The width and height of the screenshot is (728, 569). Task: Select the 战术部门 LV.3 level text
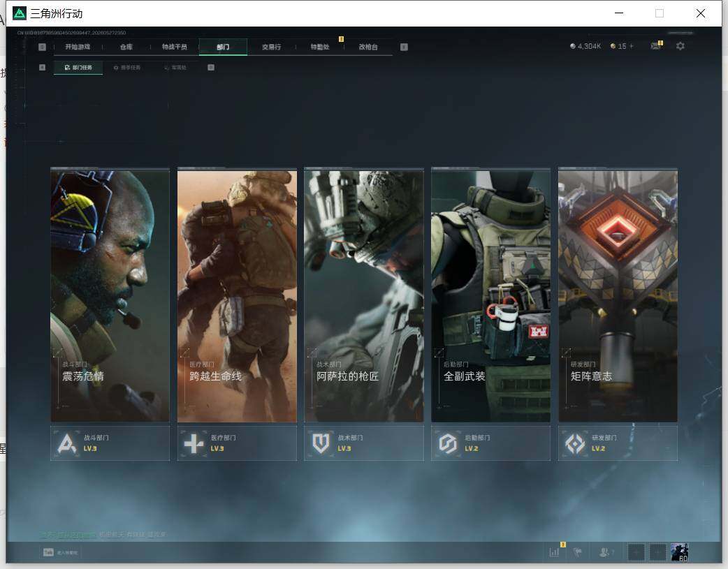[344, 448]
